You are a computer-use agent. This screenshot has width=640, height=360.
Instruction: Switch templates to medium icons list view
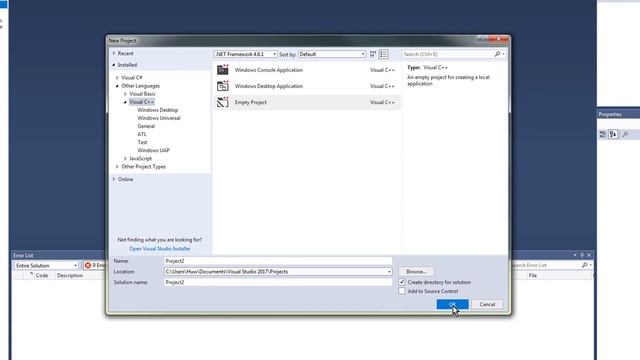pos(383,54)
